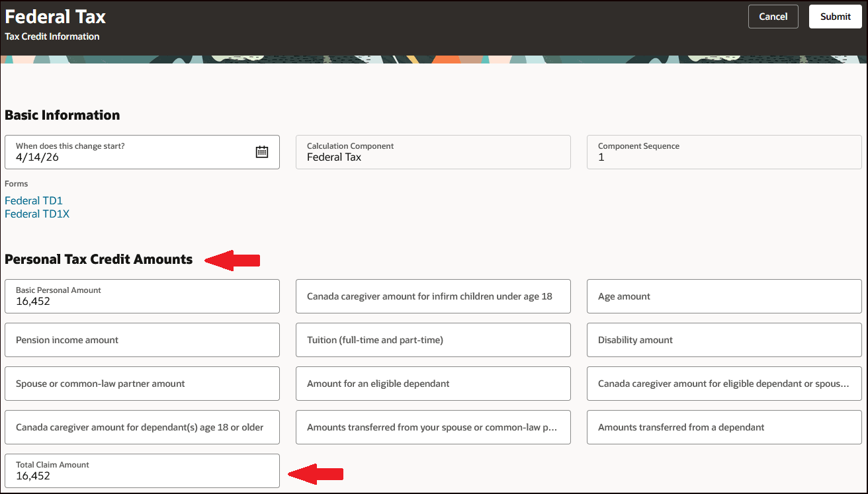Viewport: 868px width, 494px height.
Task: Open the Federal TD1X form link
Action: 37,214
